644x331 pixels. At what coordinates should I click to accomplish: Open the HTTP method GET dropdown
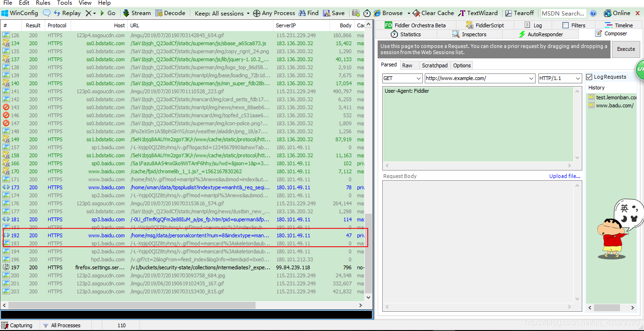point(418,78)
